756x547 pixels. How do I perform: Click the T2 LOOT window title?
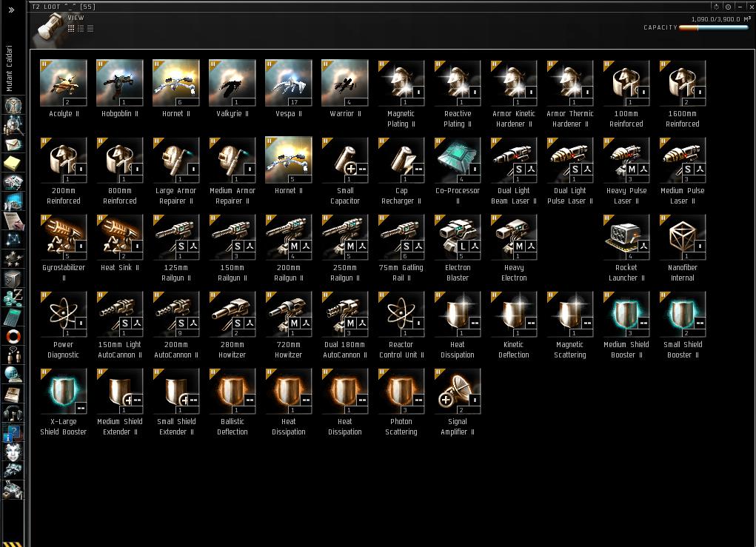(63, 6)
